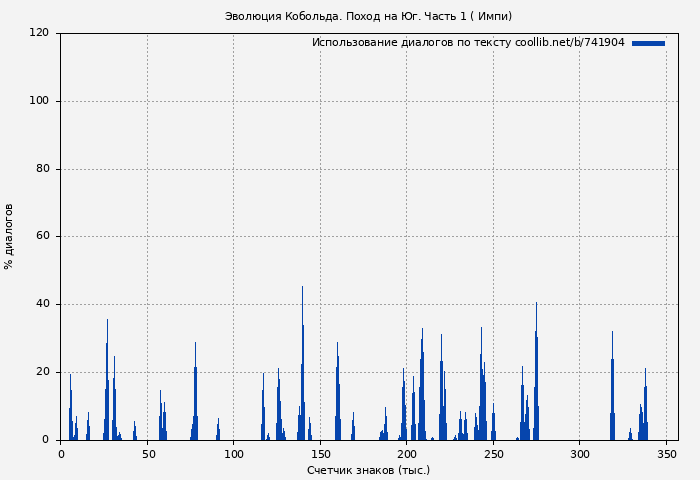Click the 250 tick label on the x-axis
The image size is (700, 480).
493,454
